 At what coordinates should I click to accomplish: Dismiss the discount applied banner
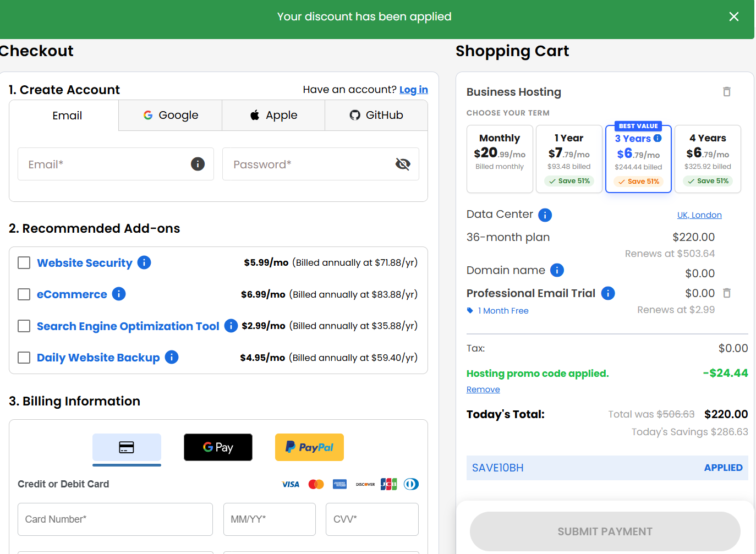pyautogui.click(x=733, y=17)
